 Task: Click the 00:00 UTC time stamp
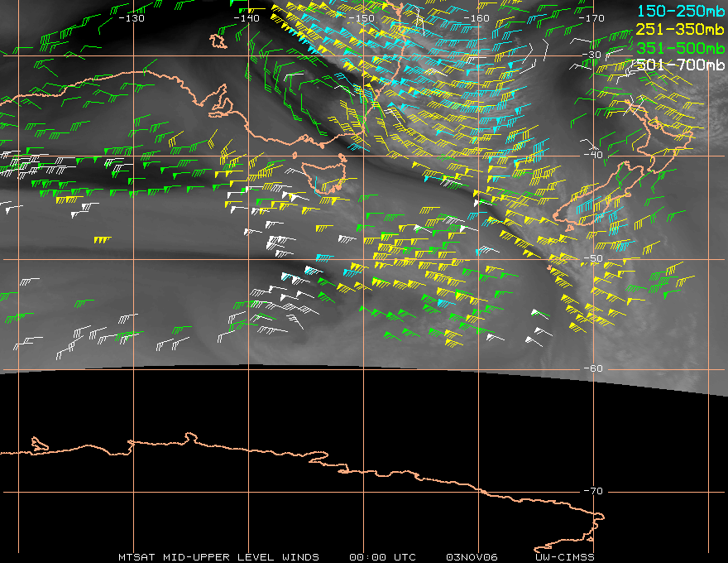point(382,557)
